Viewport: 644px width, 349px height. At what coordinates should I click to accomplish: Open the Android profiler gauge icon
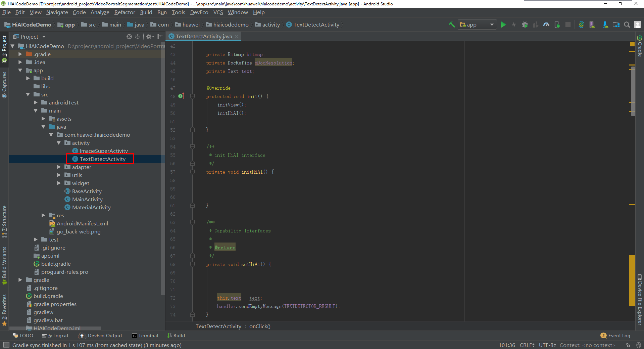coord(546,25)
